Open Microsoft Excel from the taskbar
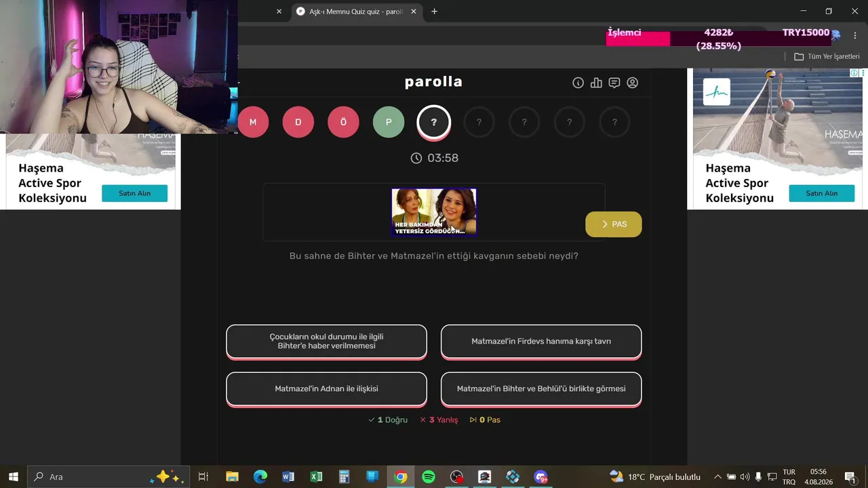 point(316,476)
